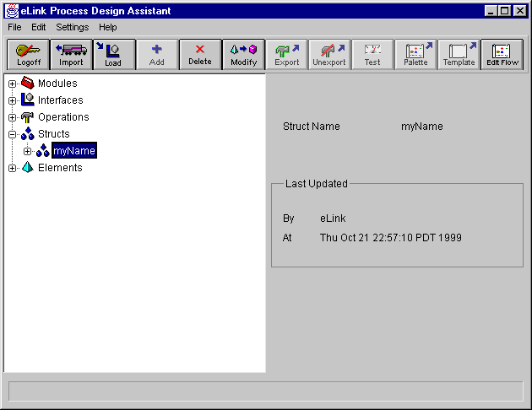Click the Last Updated group title
Image resolution: width=532 pixels, height=410 pixels.
coord(316,184)
